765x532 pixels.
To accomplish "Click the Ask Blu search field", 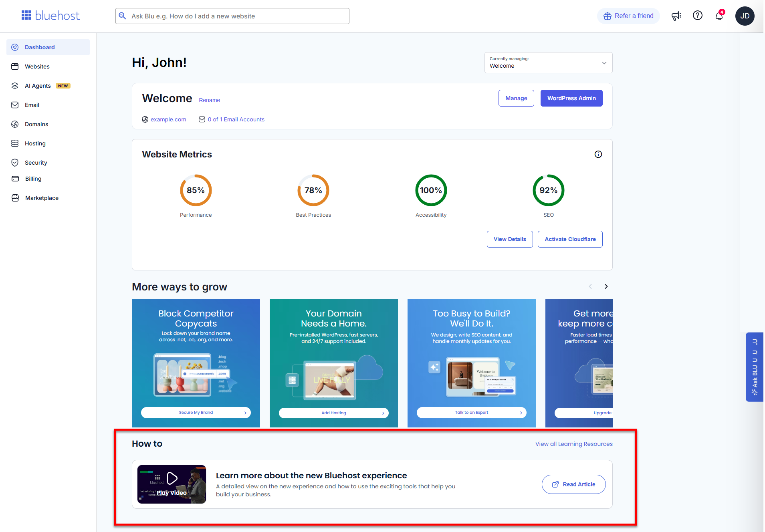I will [x=232, y=16].
